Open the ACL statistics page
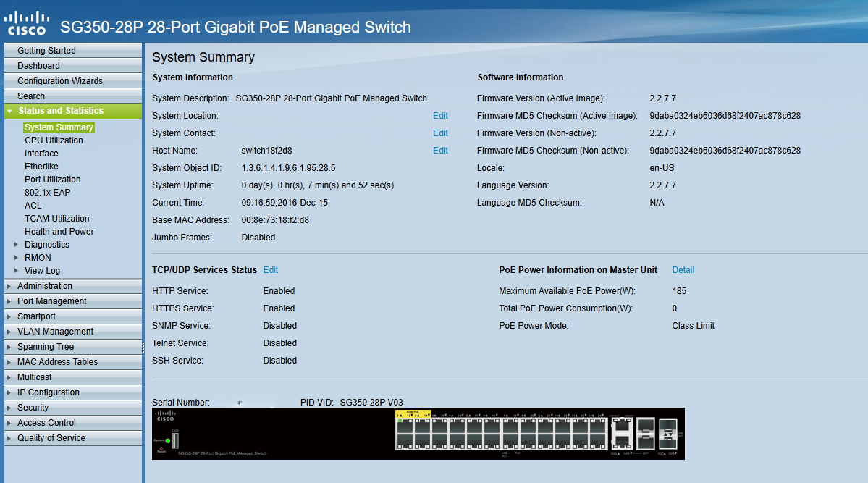 (33, 206)
